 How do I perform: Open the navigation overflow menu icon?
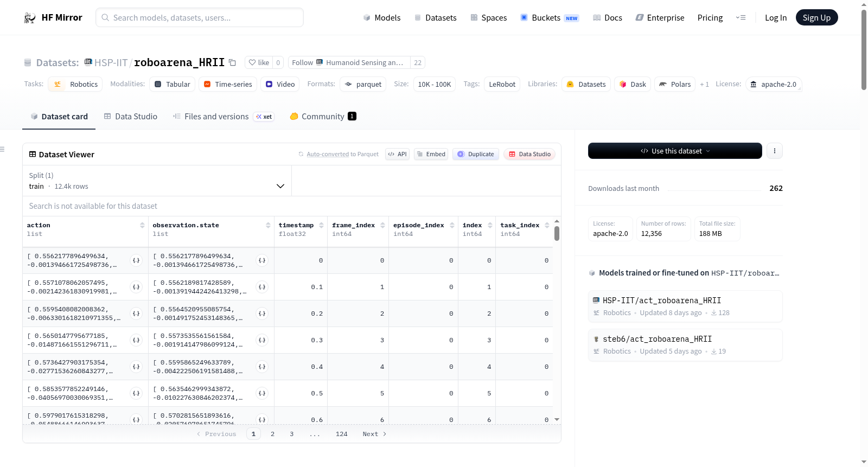[x=741, y=18]
